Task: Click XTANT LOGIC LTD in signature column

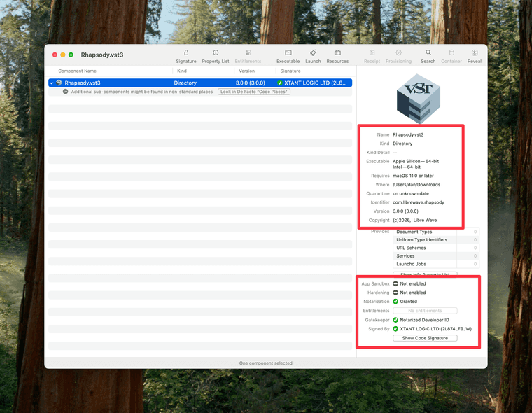Action: point(316,83)
